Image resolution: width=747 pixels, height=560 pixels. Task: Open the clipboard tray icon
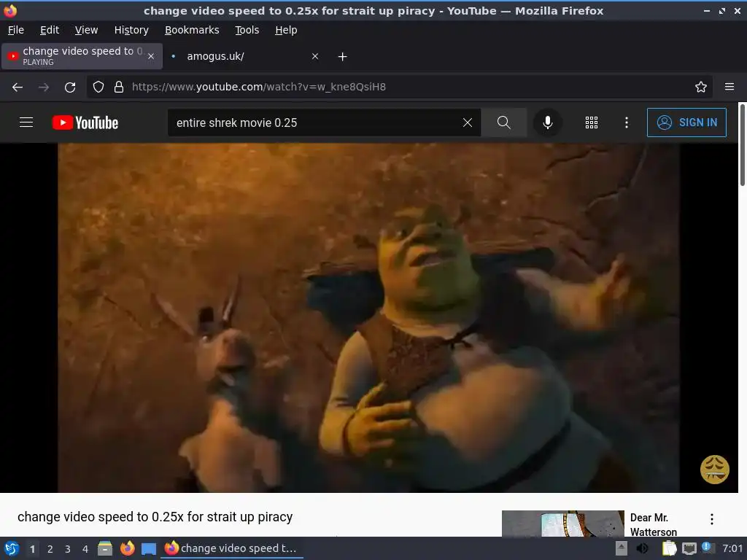pyautogui.click(x=670, y=548)
